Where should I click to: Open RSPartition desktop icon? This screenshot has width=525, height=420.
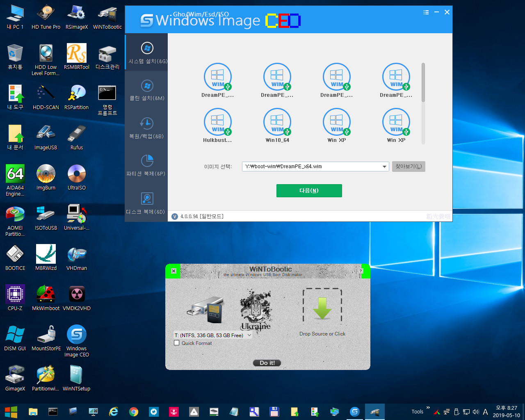pyautogui.click(x=77, y=97)
